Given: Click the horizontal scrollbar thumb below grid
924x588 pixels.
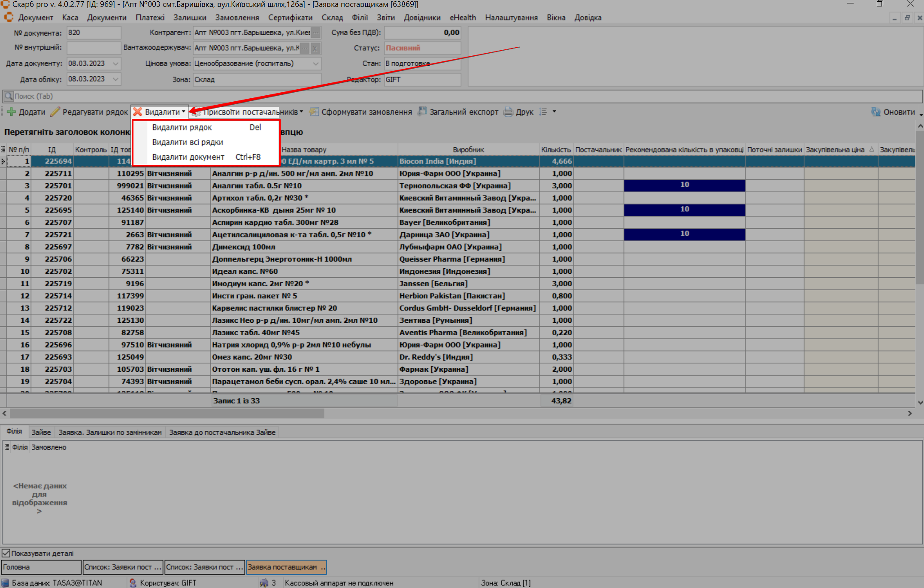Looking at the screenshot, I should (x=167, y=413).
